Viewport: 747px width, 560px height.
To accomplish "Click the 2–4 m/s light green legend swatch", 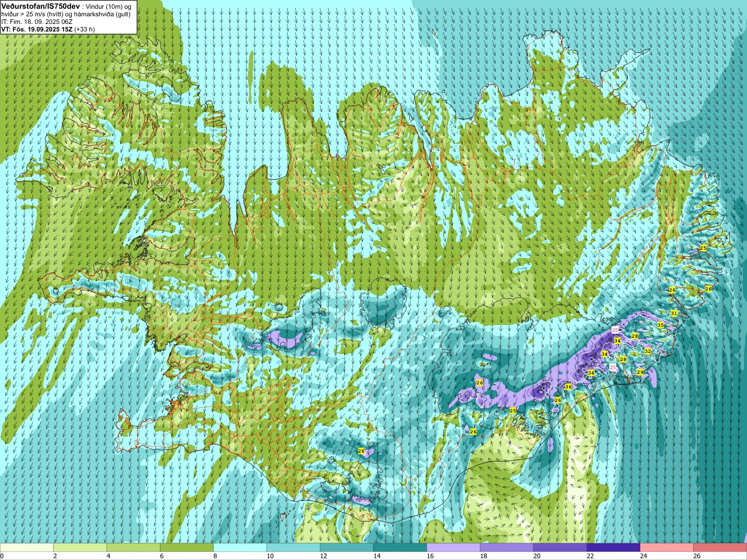I will click(x=80, y=548).
